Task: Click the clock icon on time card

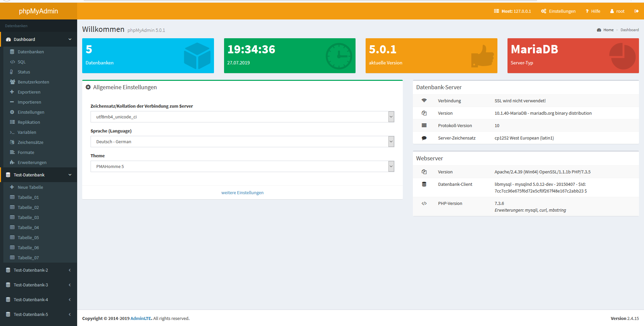Action: click(339, 56)
